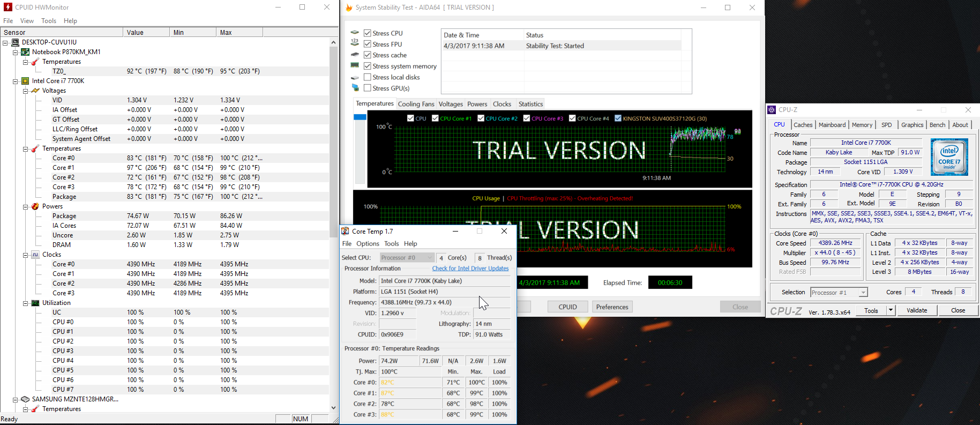Screen dimensions: 980x425
Task: Toggle CPU Core #1 graph checkbox
Action: pos(435,118)
